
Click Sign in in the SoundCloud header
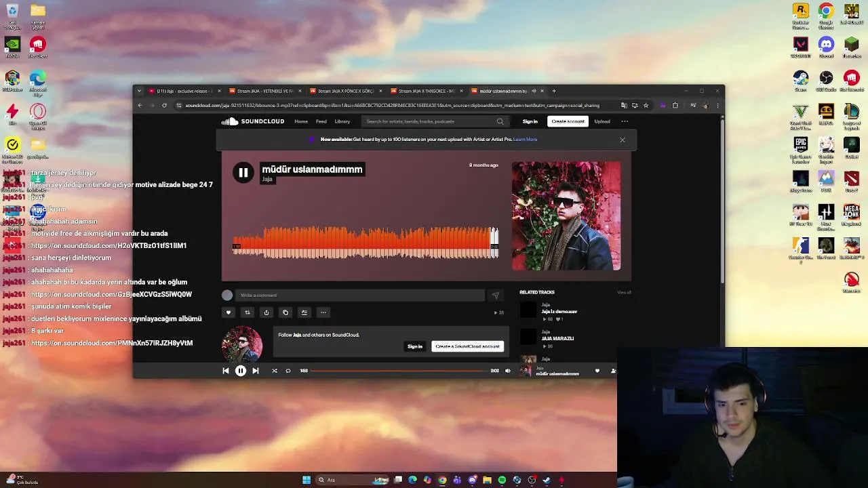tap(530, 121)
